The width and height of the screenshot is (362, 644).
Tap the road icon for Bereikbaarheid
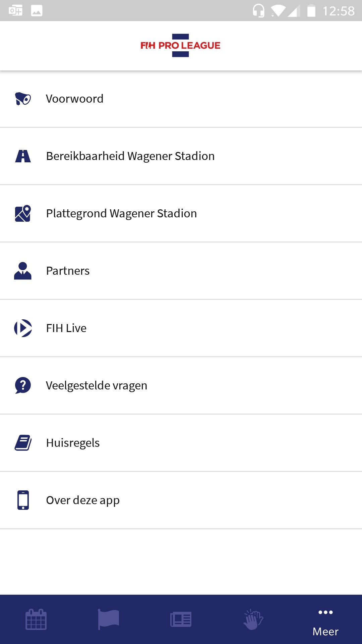coord(23,156)
